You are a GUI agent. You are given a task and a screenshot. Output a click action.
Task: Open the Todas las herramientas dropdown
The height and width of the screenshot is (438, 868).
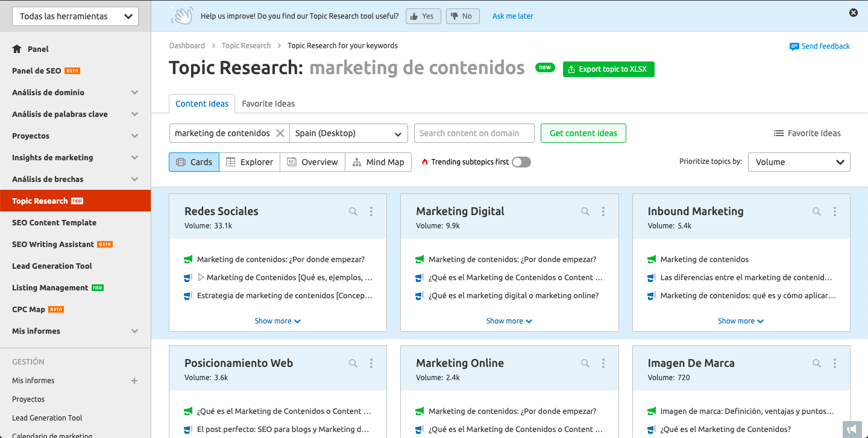pyautogui.click(x=75, y=16)
